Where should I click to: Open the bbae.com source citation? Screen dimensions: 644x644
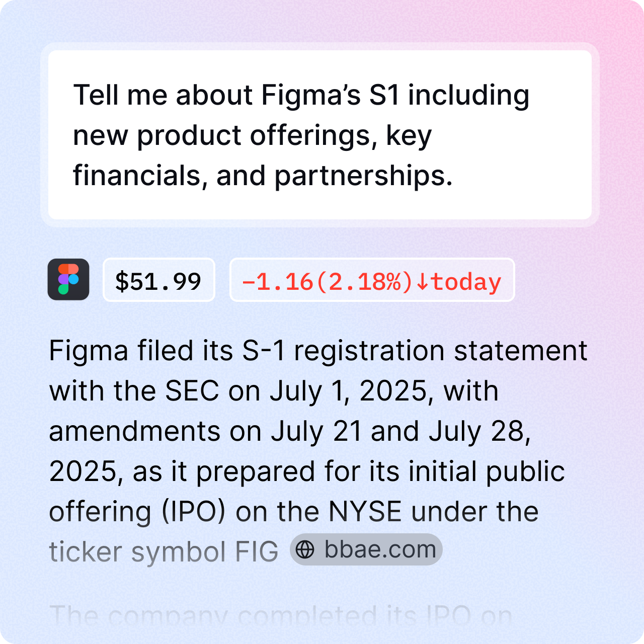click(366, 549)
